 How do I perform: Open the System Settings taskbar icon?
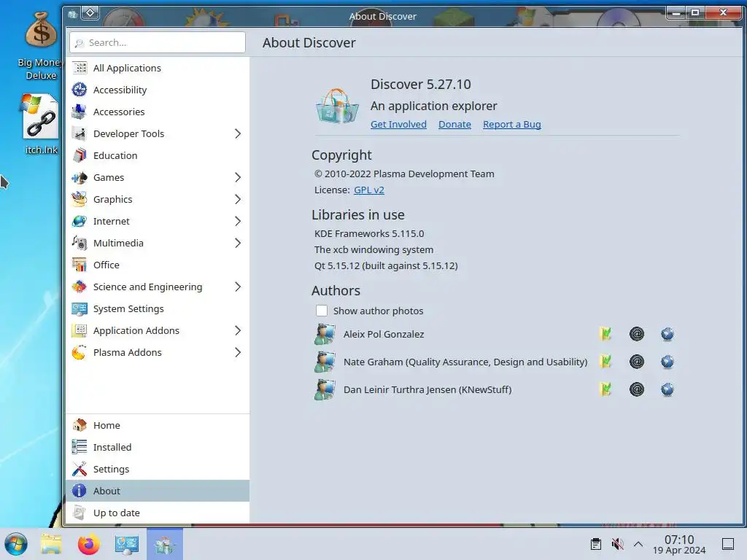click(127, 544)
